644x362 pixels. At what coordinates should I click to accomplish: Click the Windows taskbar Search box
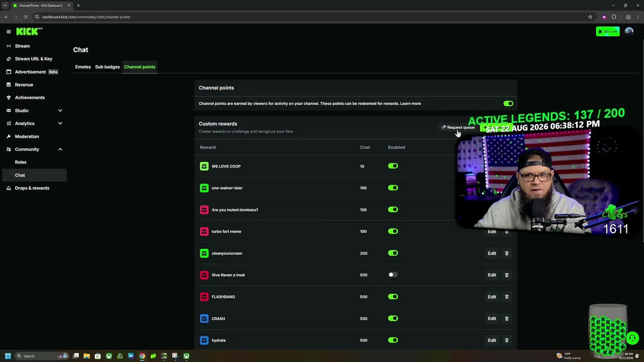[42, 356]
